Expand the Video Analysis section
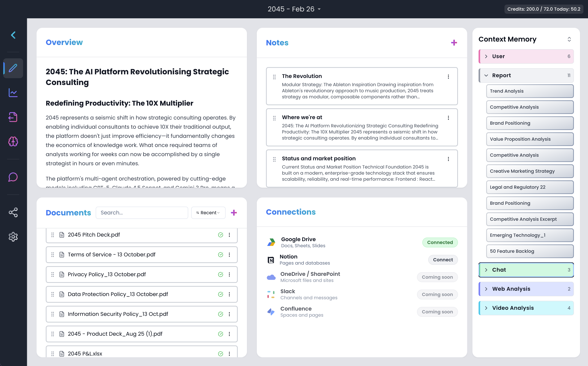Screen dimensions: 588x366 486,308
